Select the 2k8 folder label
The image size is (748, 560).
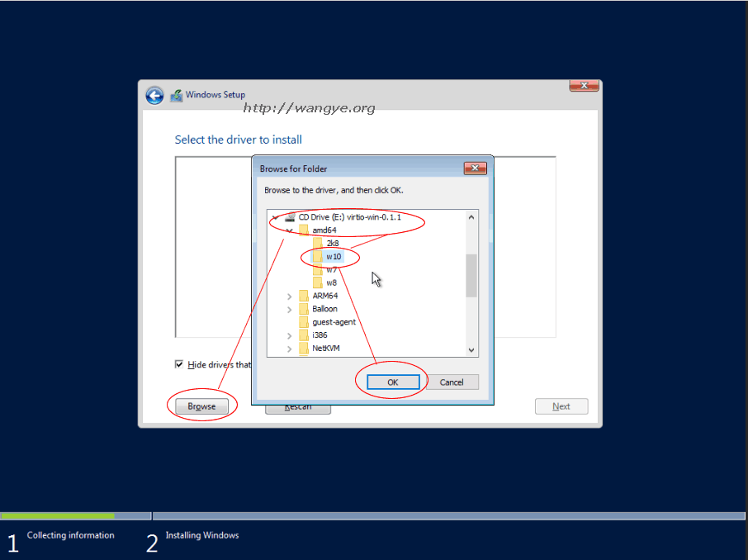pyautogui.click(x=333, y=244)
